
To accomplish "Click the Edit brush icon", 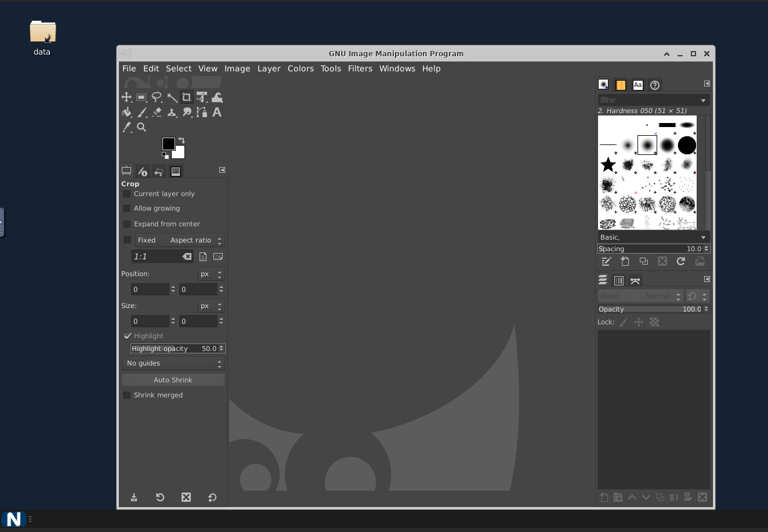I will [606, 262].
